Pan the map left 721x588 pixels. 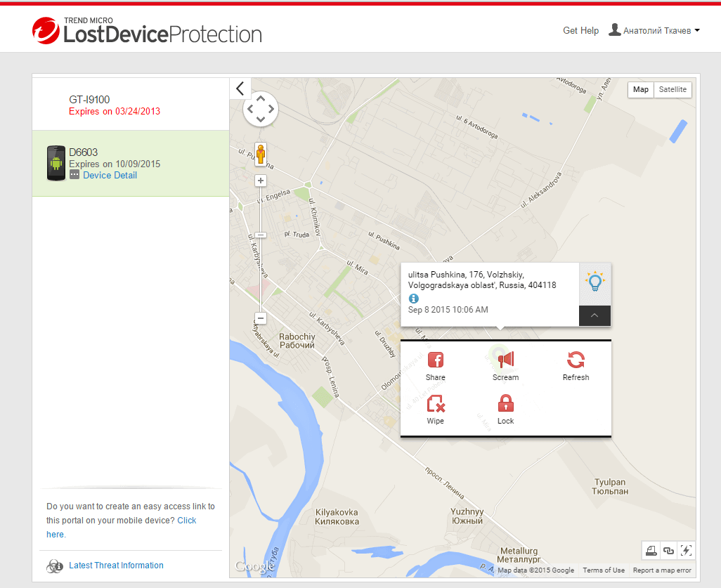click(x=250, y=109)
